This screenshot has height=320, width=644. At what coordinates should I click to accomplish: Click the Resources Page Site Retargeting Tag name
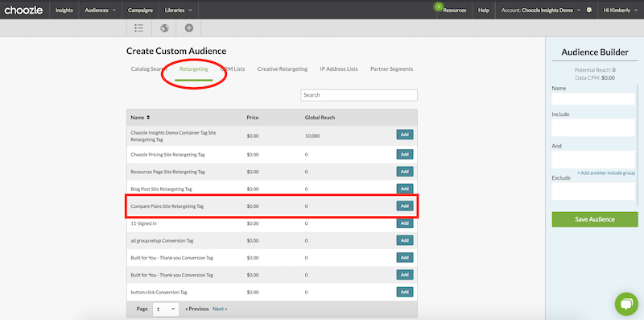(x=167, y=172)
